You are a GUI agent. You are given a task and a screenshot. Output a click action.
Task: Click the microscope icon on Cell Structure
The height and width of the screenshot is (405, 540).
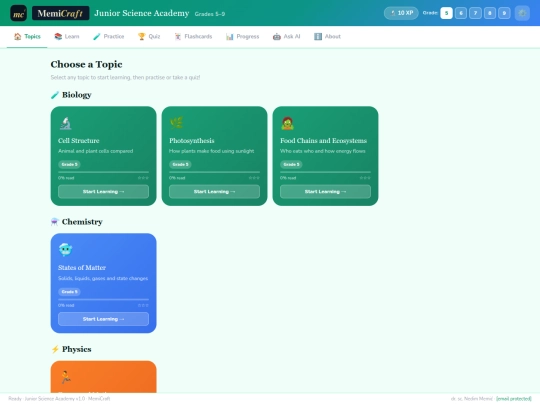(65, 123)
